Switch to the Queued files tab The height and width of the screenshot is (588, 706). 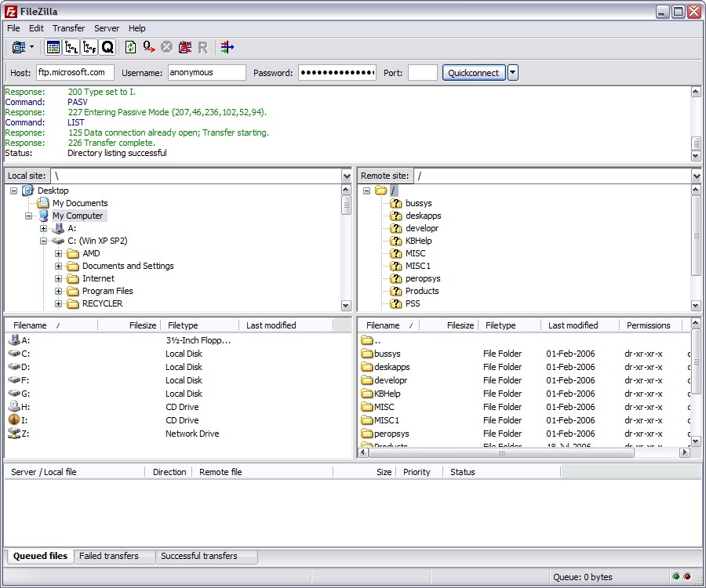(x=40, y=556)
